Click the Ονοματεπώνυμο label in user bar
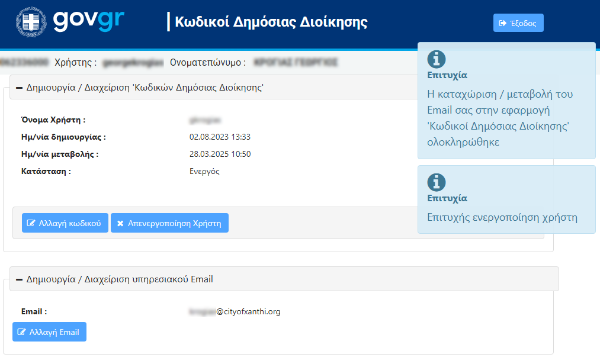 (x=207, y=62)
